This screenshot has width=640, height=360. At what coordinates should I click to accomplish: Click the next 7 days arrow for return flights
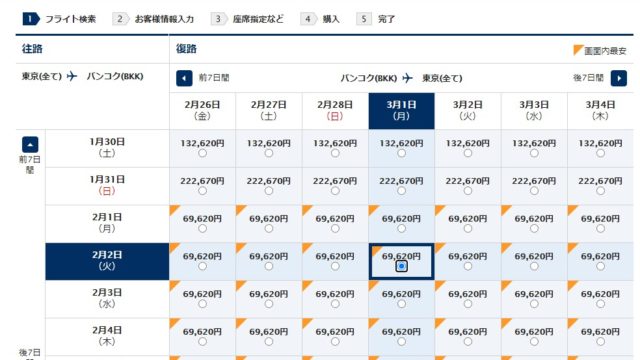(x=618, y=78)
